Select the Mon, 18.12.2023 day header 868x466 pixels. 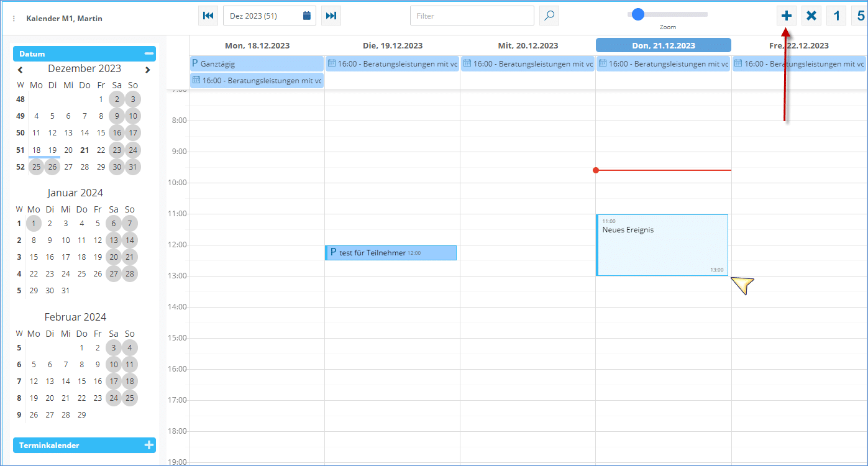pyautogui.click(x=257, y=45)
